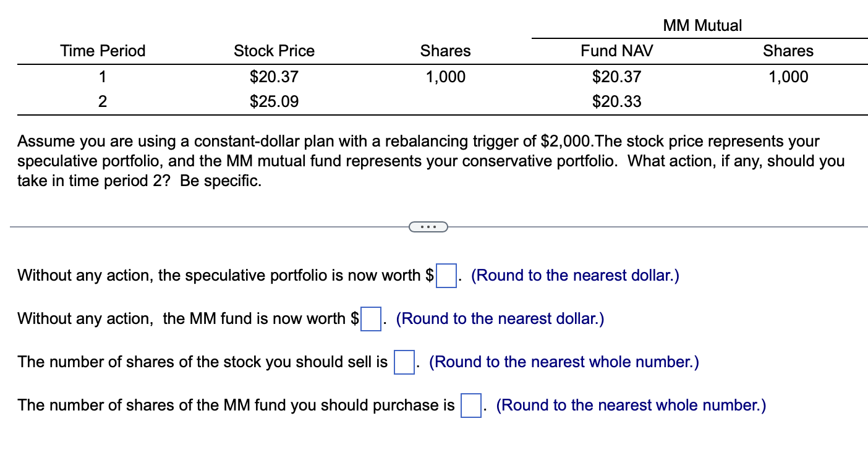Select the stock price $20.37 cell

(x=274, y=77)
